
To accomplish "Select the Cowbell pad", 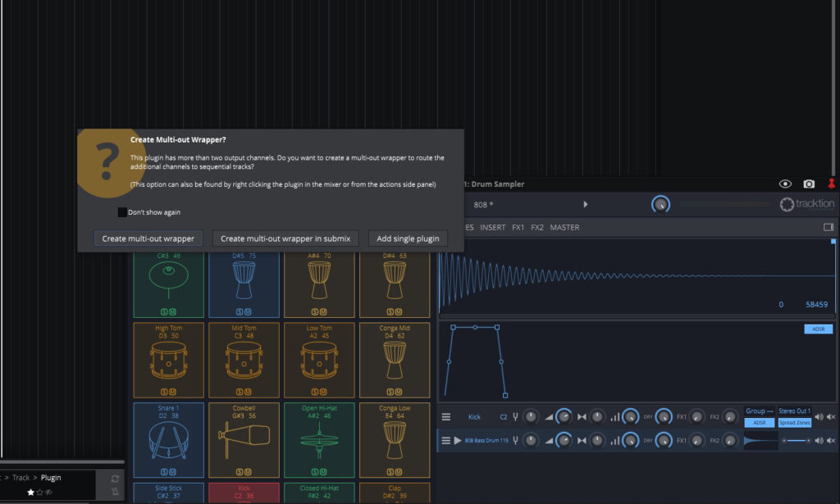I will click(x=244, y=440).
